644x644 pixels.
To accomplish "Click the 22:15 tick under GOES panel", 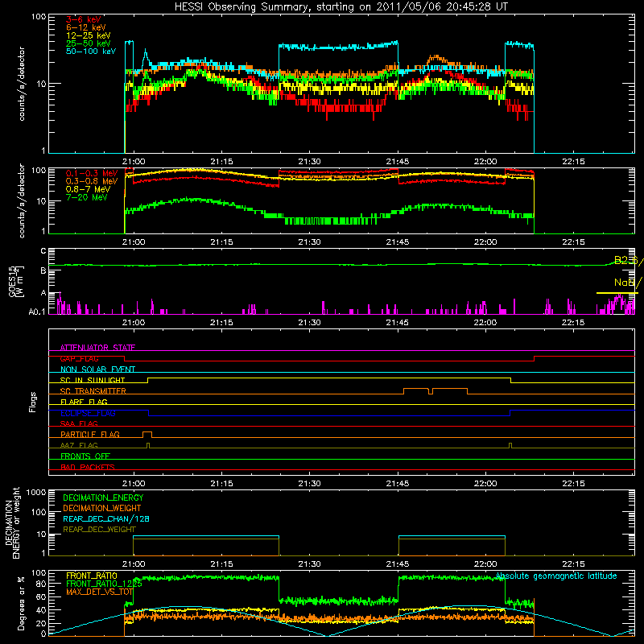I will (573, 323).
